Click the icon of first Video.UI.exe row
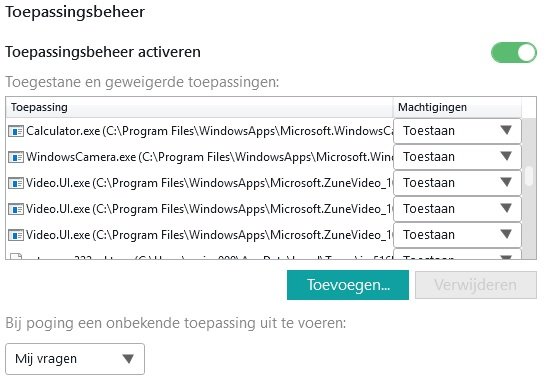546x388 pixels. pyautogui.click(x=16, y=183)
